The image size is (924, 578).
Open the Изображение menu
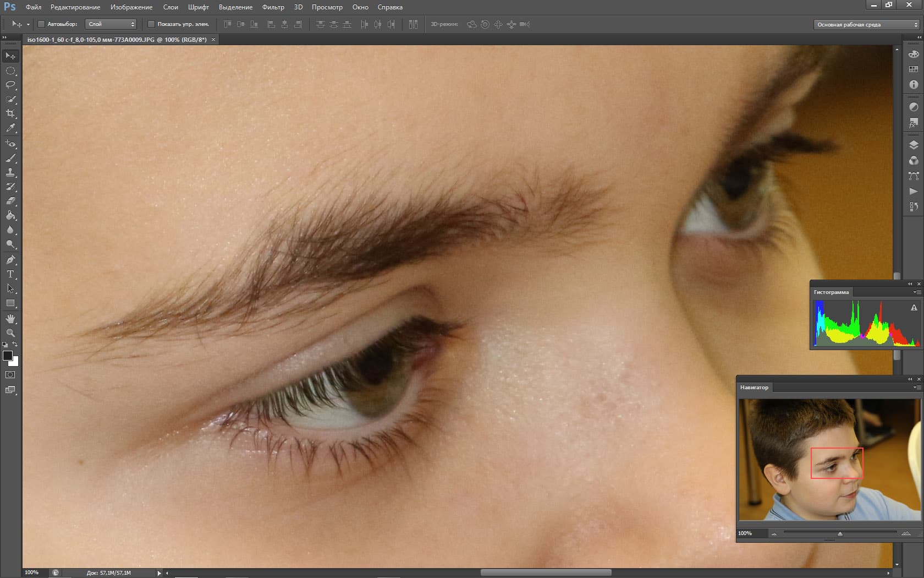click(131, 7)
